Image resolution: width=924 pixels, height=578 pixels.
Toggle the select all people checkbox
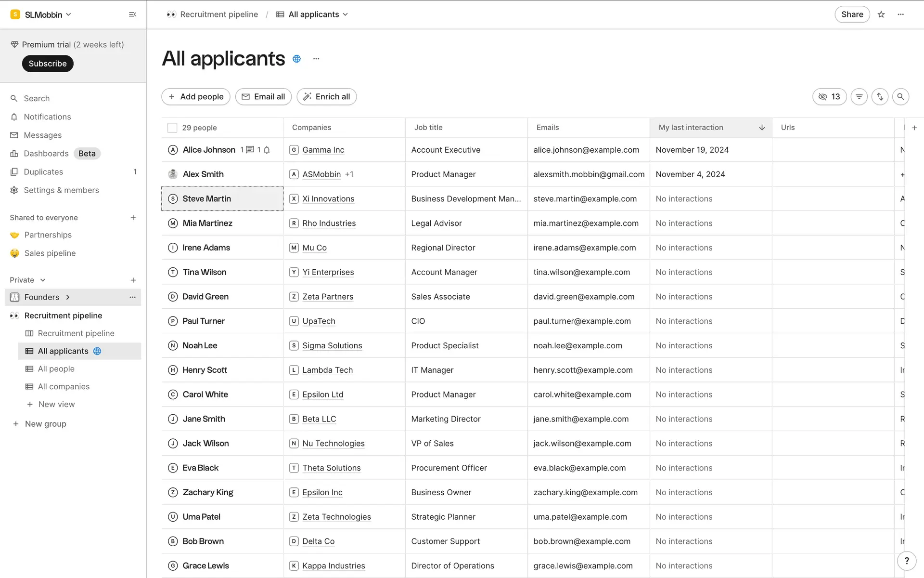tap(172, 128)
